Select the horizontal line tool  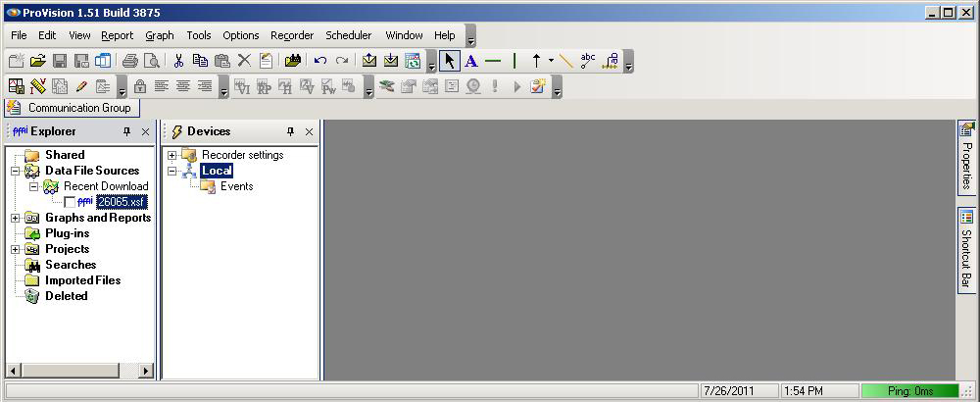(x=493, y=61)
